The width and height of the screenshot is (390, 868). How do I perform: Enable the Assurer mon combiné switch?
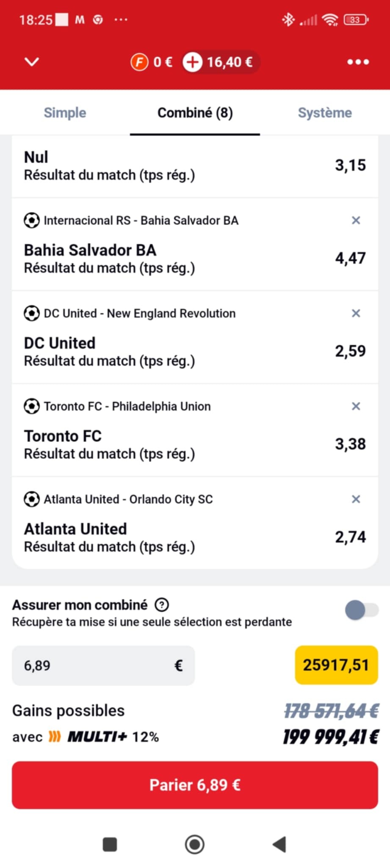click(361, 610)
